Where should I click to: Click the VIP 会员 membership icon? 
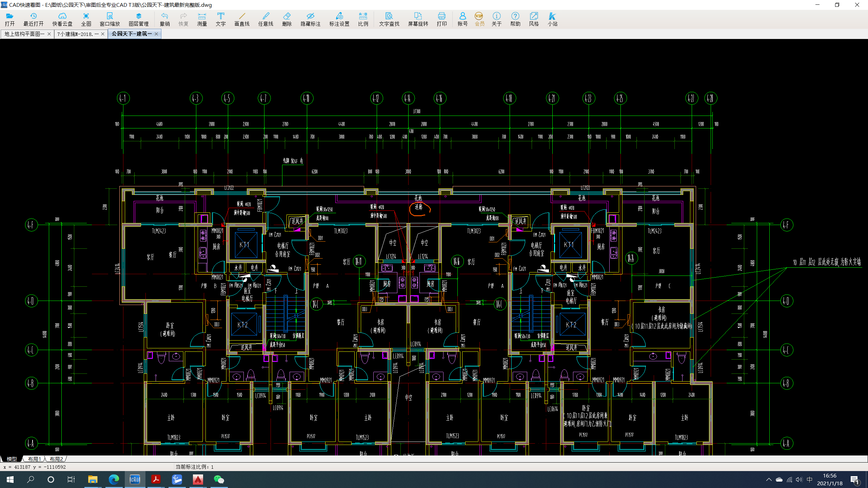(479, 19)
